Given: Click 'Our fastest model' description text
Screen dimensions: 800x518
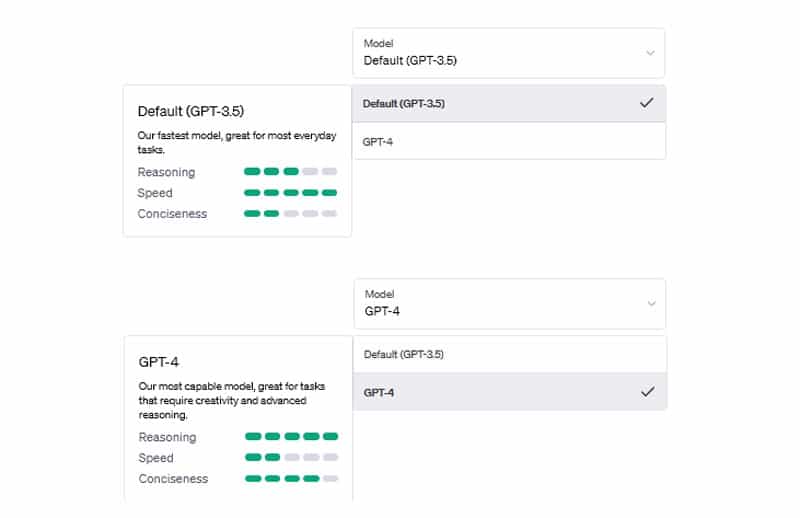Looking at the screenshot, I should click(237, 142).
